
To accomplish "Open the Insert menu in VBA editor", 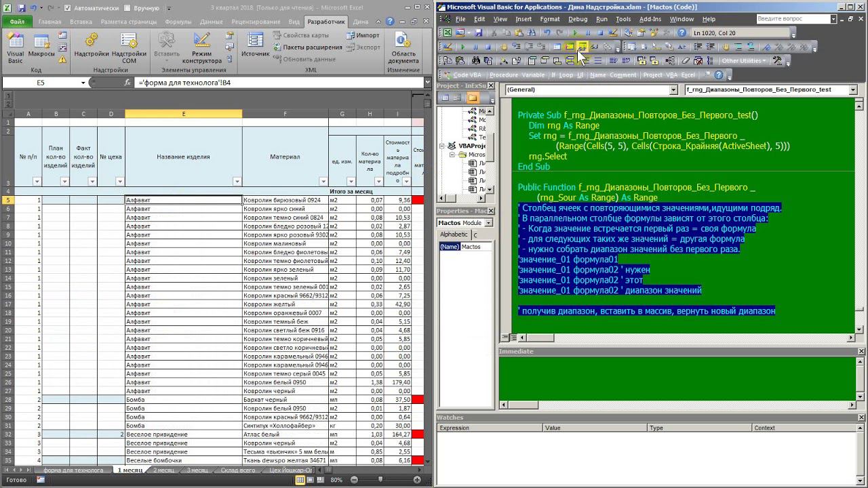I will click(x=523, y=19).
